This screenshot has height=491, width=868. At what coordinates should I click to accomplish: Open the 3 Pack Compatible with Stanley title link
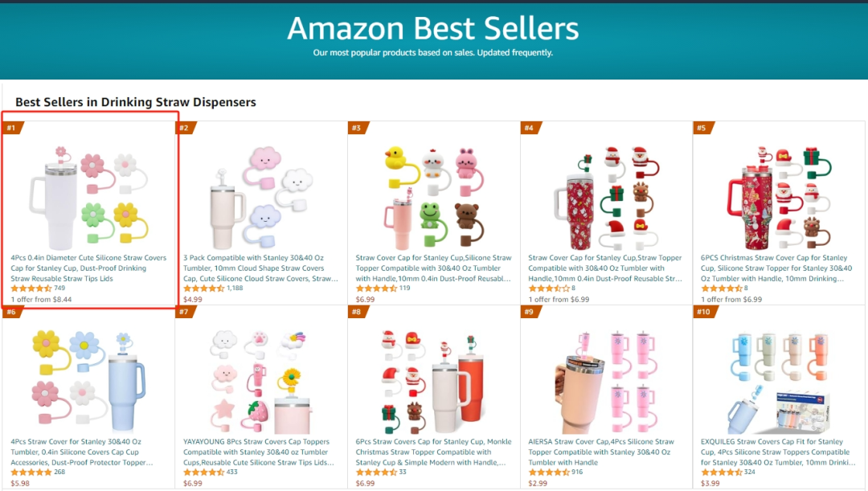(260, 268)
